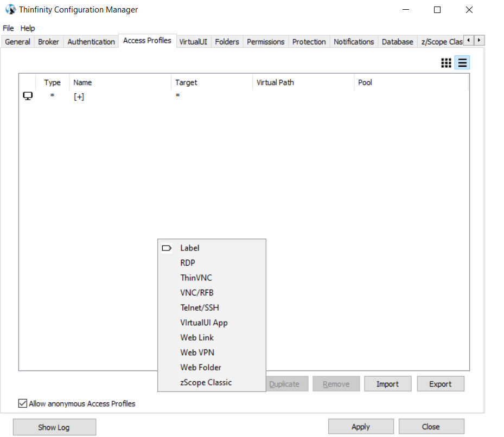Viewport: 504px width, 437px height.
Task: Pick VirtualUI App from the menu
Action: click(212, 323)
